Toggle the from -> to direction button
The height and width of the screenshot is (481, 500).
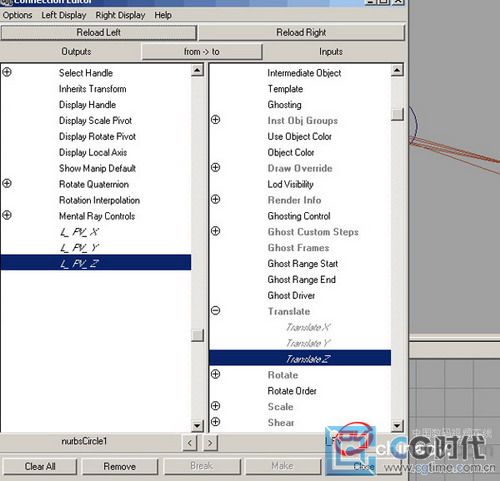coord(202,52)
